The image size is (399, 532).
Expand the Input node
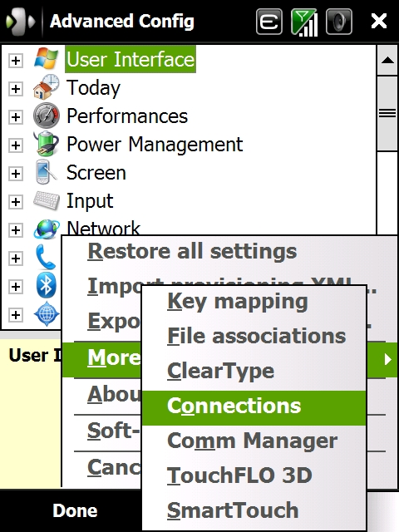(x=15, y=202)
